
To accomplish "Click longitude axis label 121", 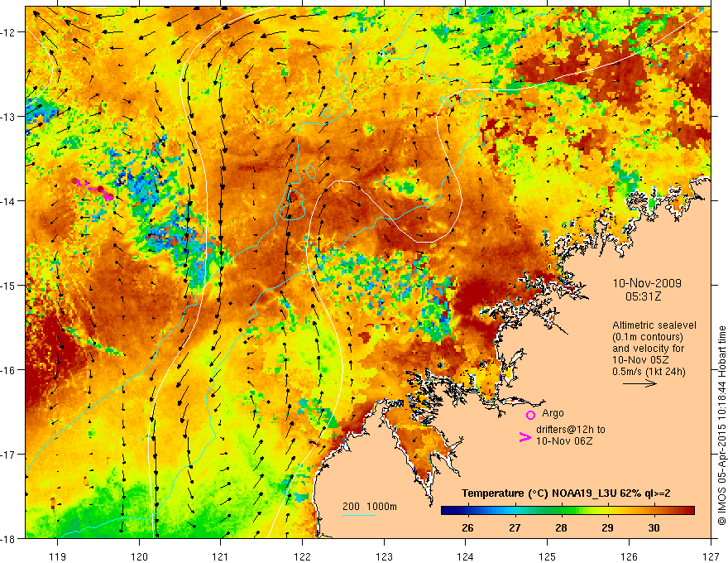I will (221, 556).
